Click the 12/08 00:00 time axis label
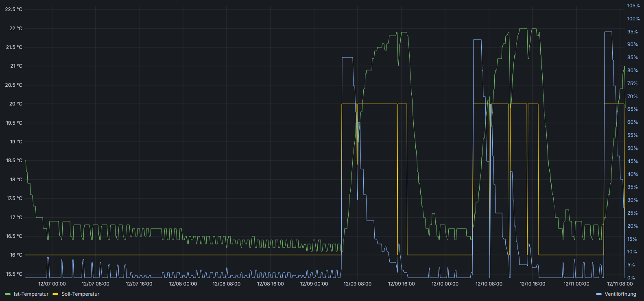This screenshot has height=301, width=644. point(183,284)
